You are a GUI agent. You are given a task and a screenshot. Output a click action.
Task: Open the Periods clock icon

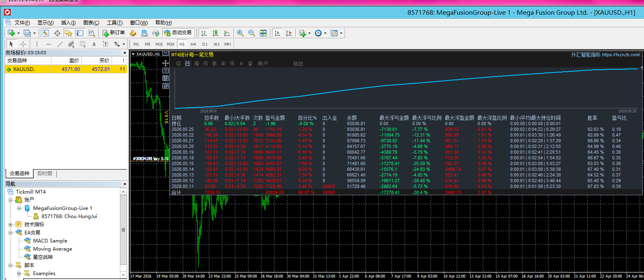tap(318, 33)
